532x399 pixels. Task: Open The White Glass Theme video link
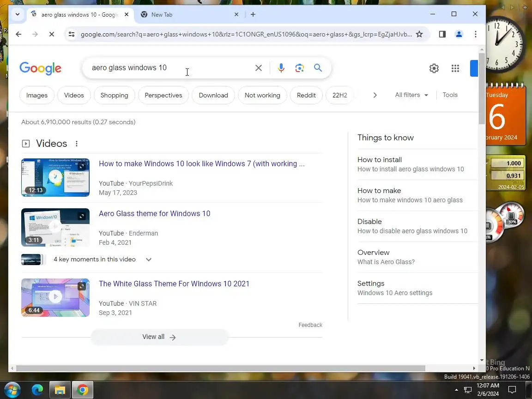[x=174, y=284]
